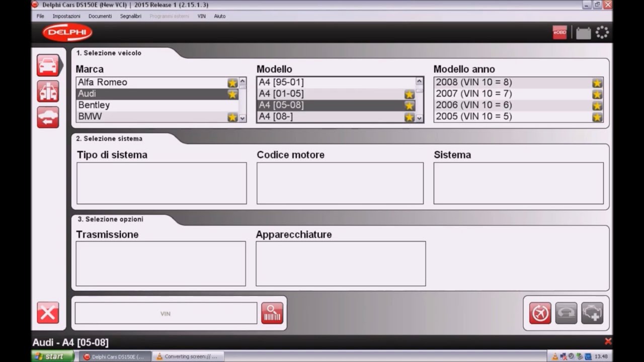Click the taskbar clock showing 13.48
644x362 pixels.
click(601, 356)
